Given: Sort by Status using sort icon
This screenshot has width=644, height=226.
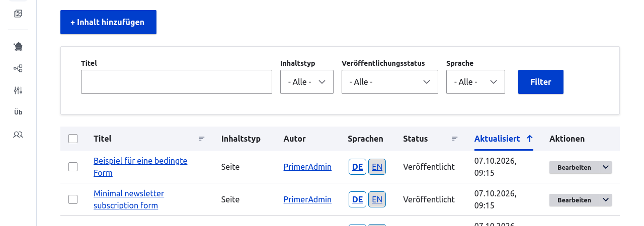Looking at the screenshot, I should click(x=455, y=139).
